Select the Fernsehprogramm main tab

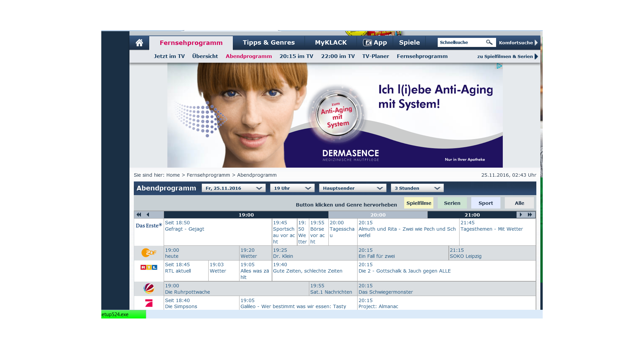coord(191,43)
